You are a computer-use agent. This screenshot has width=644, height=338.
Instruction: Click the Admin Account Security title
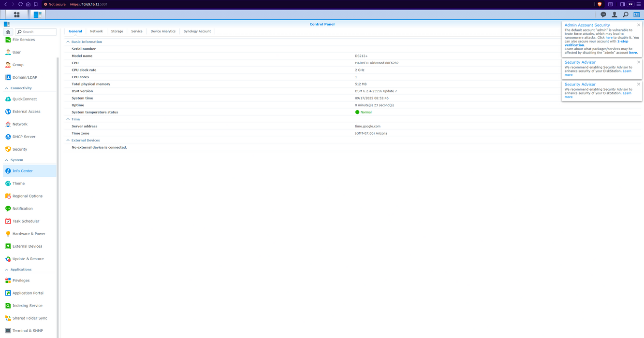(587, 25)
